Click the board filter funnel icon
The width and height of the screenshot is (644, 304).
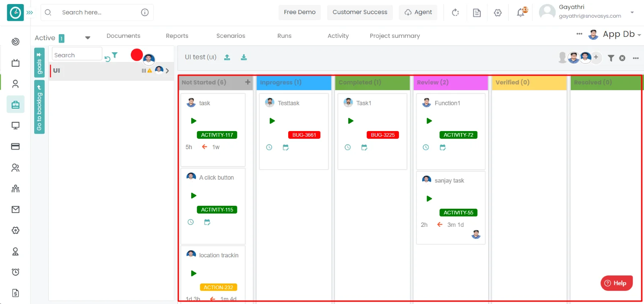click(x=611, y=58)
